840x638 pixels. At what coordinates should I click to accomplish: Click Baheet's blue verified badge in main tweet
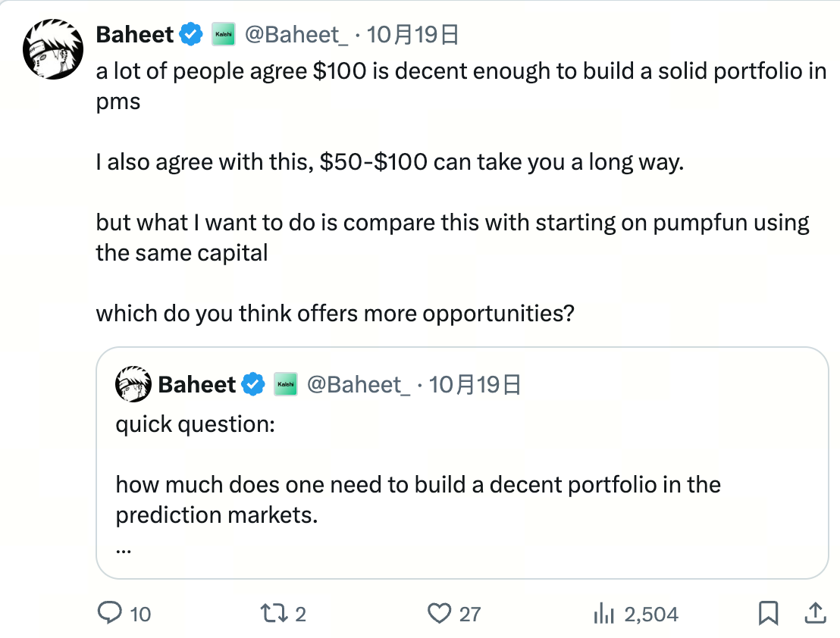pos(191,34)
